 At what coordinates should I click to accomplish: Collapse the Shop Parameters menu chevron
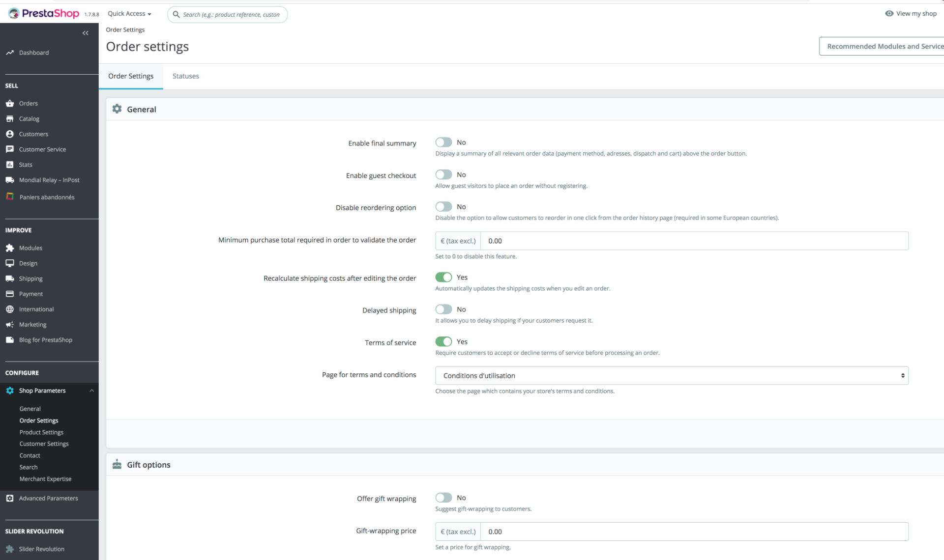(91, 391)
